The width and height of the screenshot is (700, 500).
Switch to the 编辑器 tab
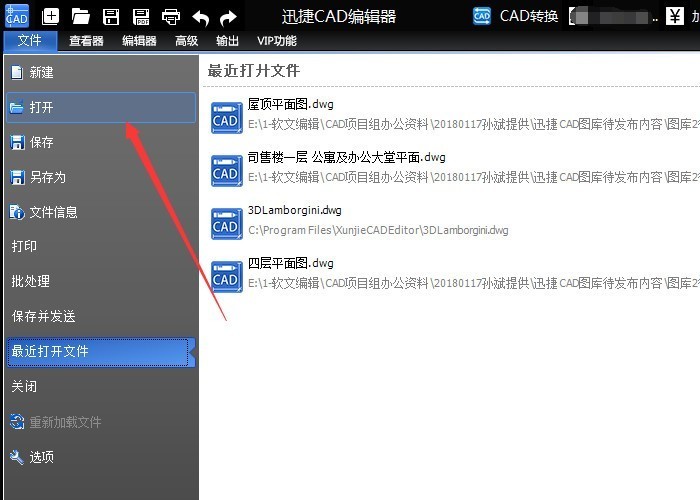pos(139,41)
